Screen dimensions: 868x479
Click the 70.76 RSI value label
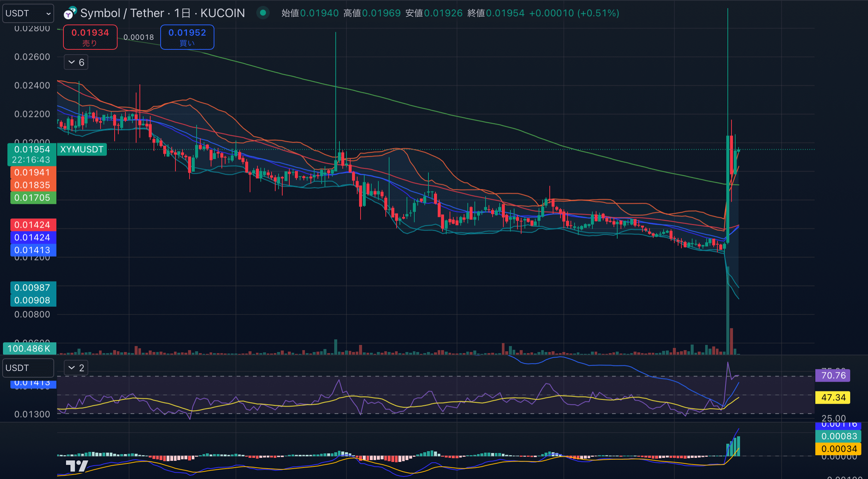[833, 375]
